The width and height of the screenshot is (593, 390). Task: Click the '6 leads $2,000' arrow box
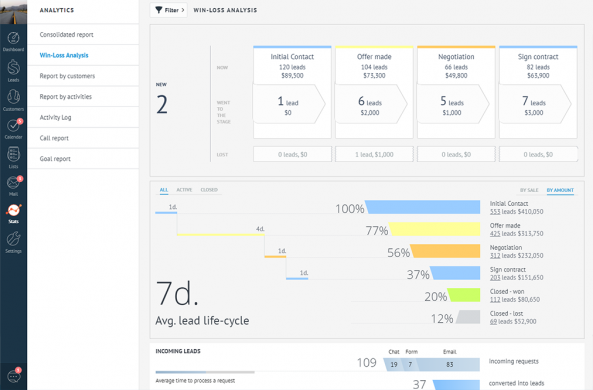pos(371,104)
